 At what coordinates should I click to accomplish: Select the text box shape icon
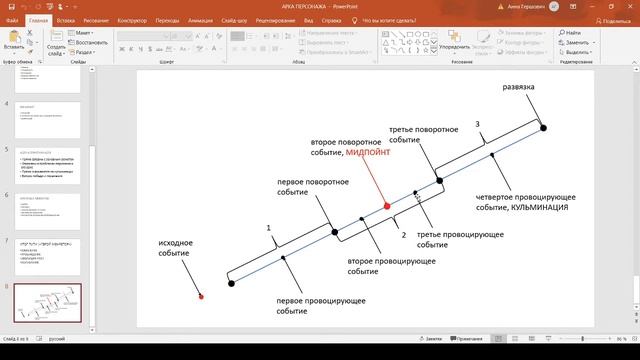[x=386, y=34]
